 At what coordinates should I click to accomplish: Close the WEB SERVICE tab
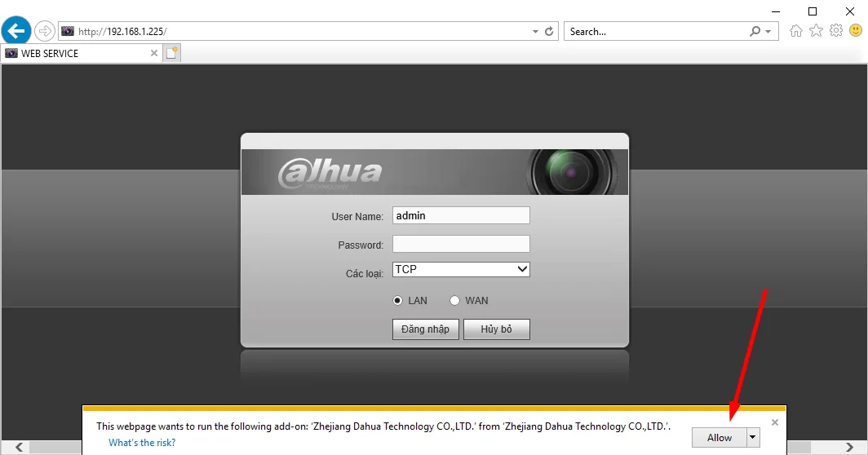[154, 53]
